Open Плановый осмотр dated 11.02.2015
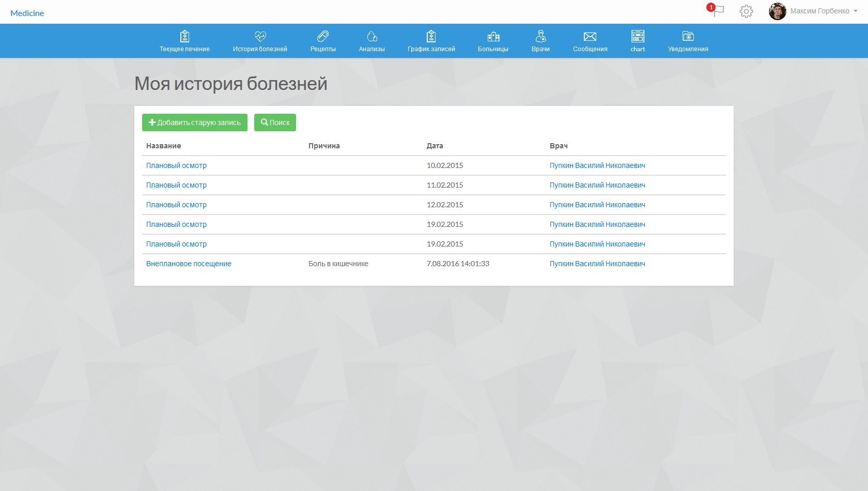 click(x=176, y=185)
